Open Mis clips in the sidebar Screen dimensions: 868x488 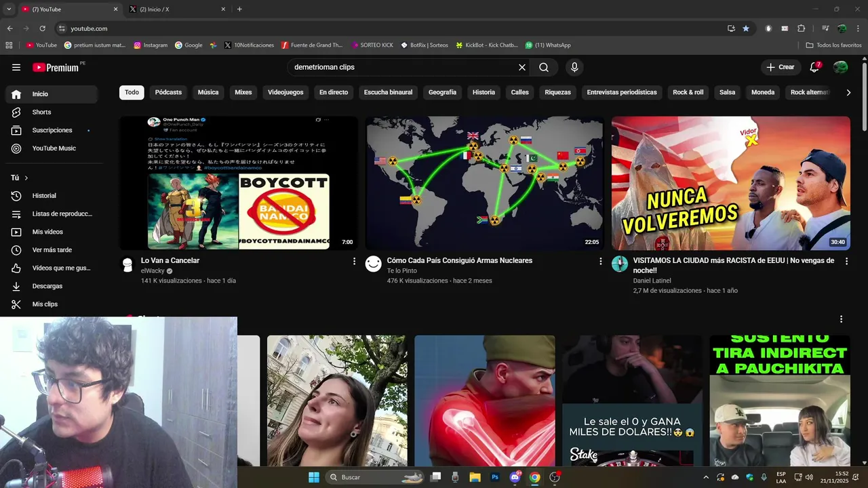point(52,304)
